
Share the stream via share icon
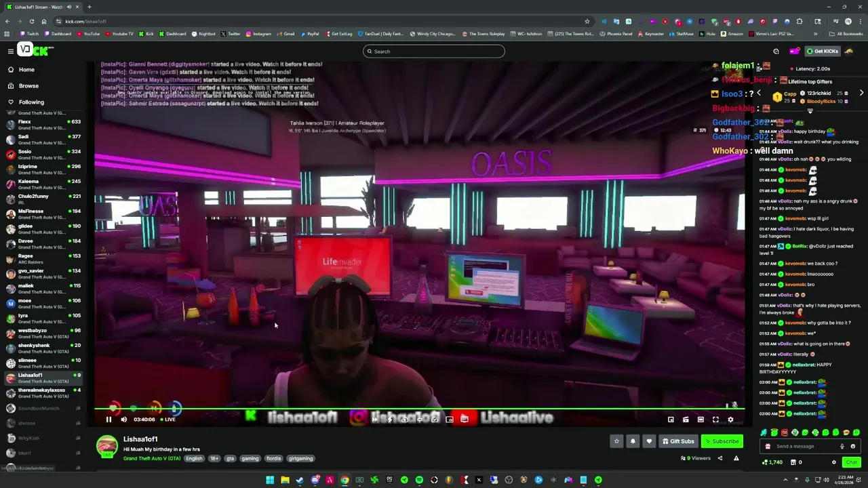[720, 458]
